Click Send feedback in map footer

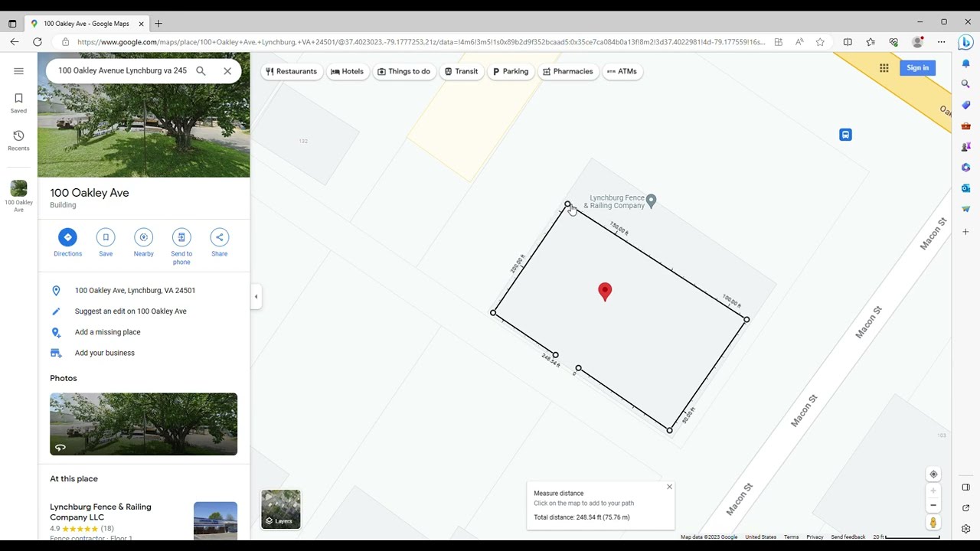pyautogui.click(x=848, y=537)
